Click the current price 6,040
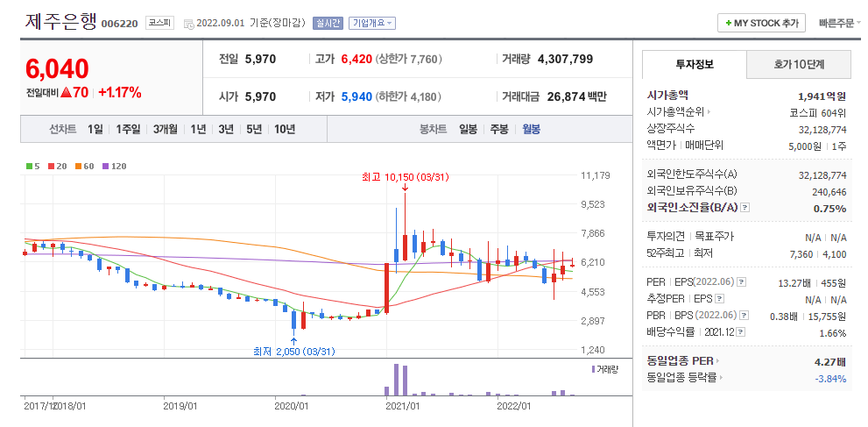Image resolution: width=868 pixels, height=427 pixels. point(57,69)
